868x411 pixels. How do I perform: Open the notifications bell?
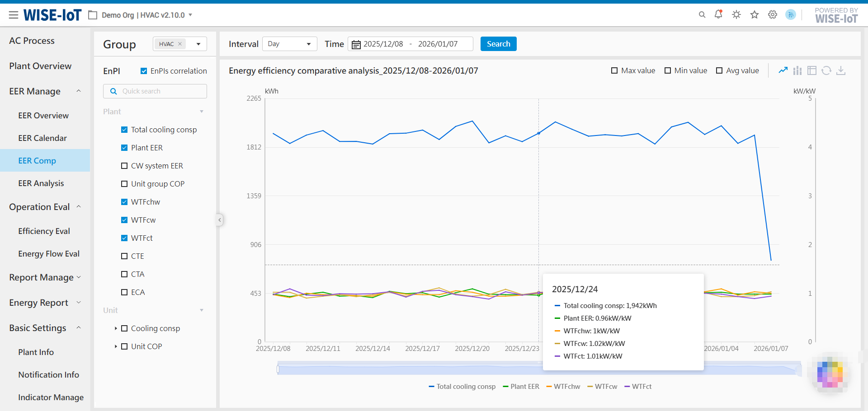click(718, 14)
